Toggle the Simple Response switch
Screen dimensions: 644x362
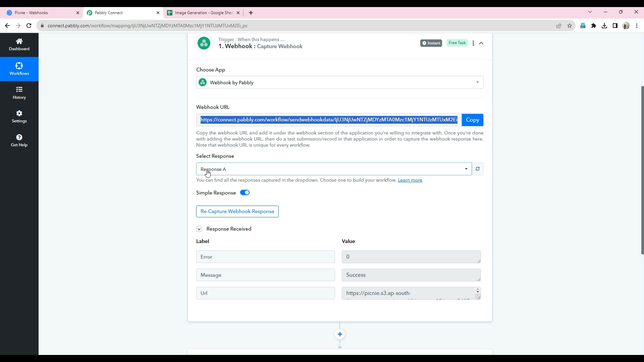pos(245,193)
